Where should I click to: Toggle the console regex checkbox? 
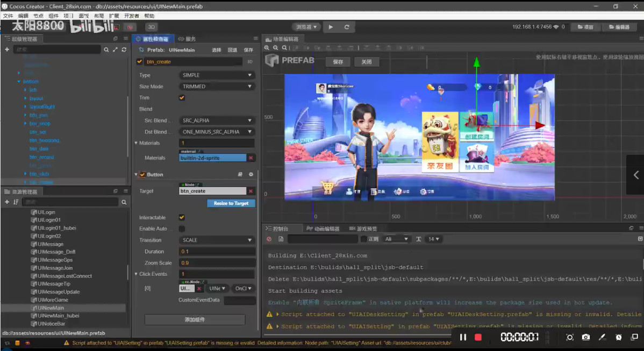(x=363, y=239)
